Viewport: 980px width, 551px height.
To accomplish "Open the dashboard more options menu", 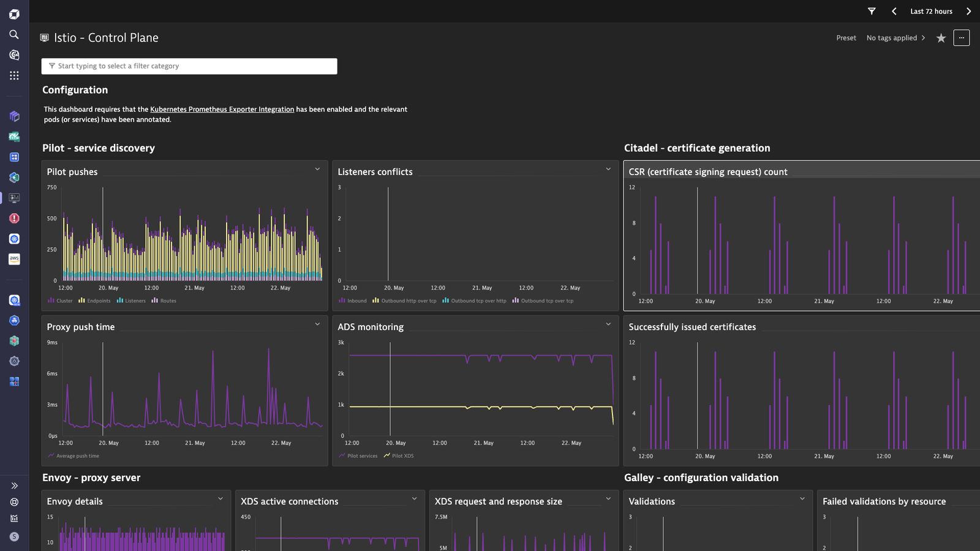I will click(x=962, y=38).
